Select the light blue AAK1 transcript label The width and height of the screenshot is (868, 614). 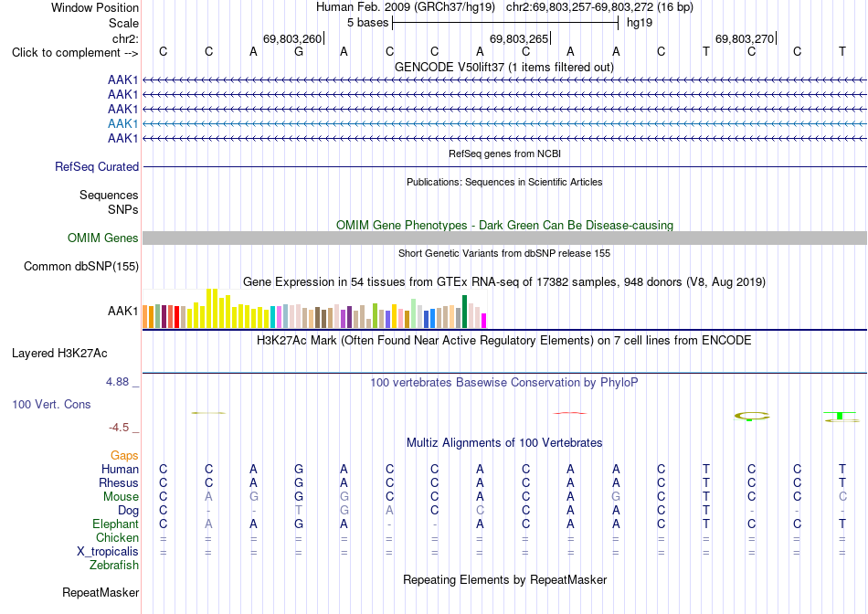click(x=123, y=123)
